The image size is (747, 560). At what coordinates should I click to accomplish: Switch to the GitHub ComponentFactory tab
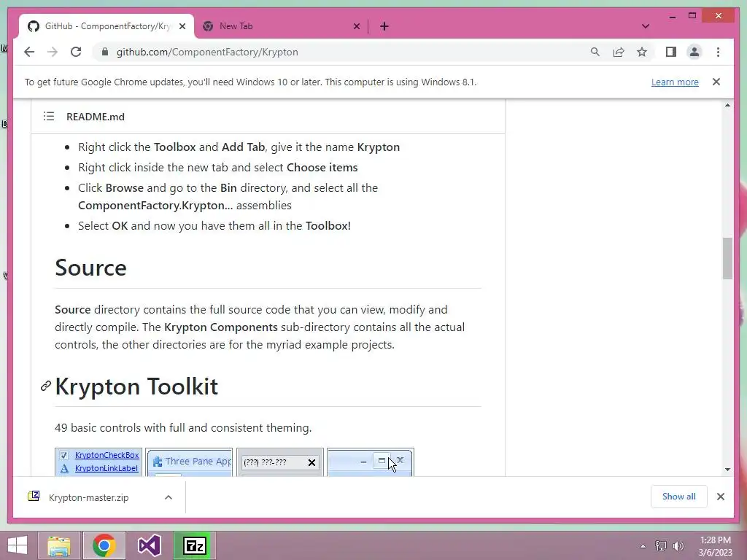[107, 26]
